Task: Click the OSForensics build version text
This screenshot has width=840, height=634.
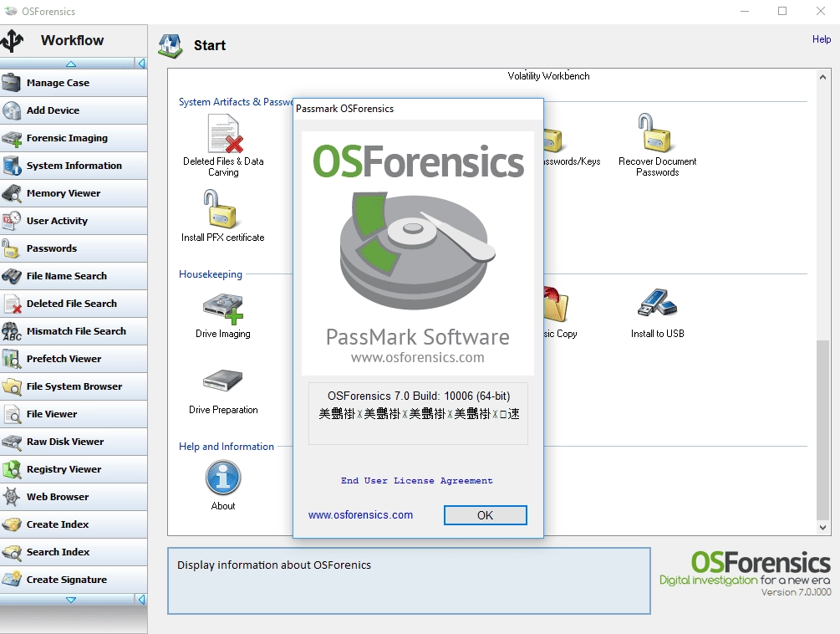Action: [x=419, y=396]
